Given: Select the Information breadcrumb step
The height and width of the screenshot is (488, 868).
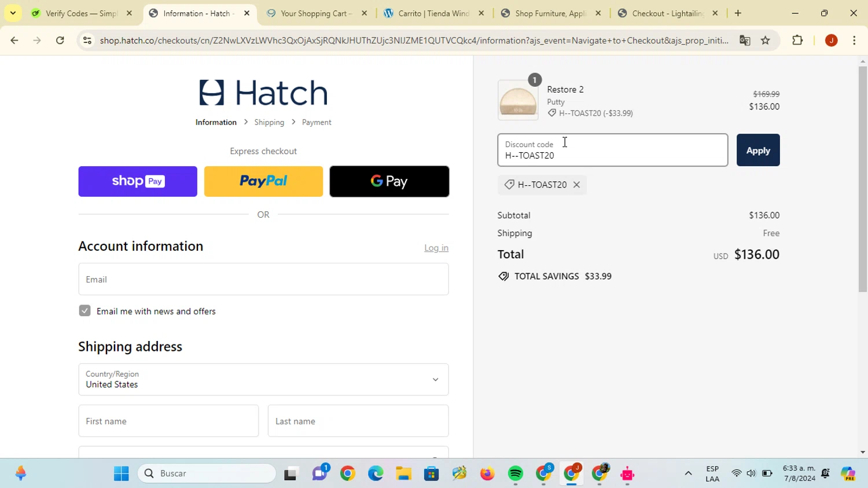Looking at the screenshot, I should point(216,122).
